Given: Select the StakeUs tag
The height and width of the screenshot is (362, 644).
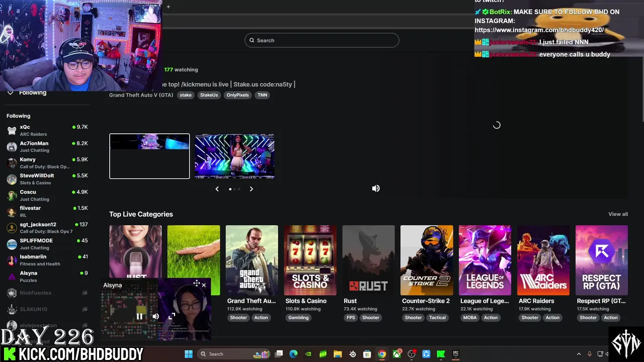Looking at the screenshot, I should click(x=209, y=95).
